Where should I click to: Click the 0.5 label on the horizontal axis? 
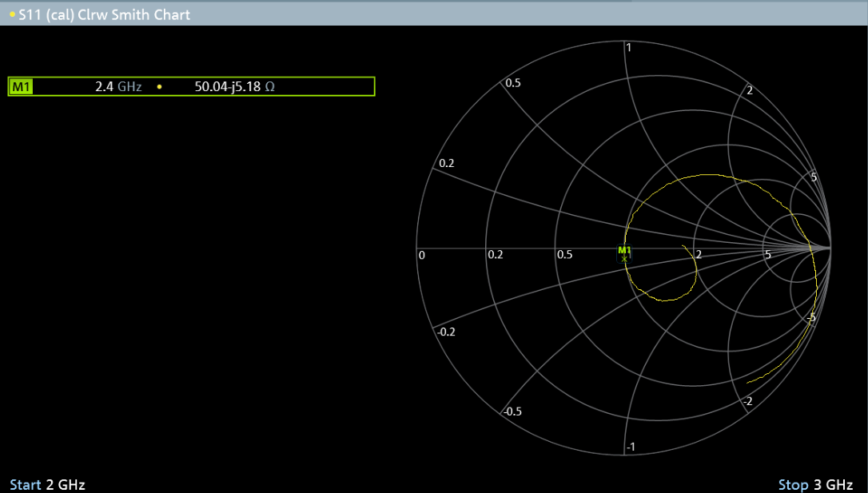pyautogui.click(x=565, y=255)
